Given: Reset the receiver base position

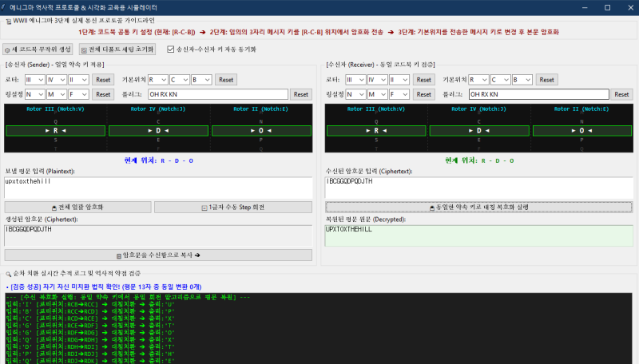Looking at the screenshot, I should point(547,80).
